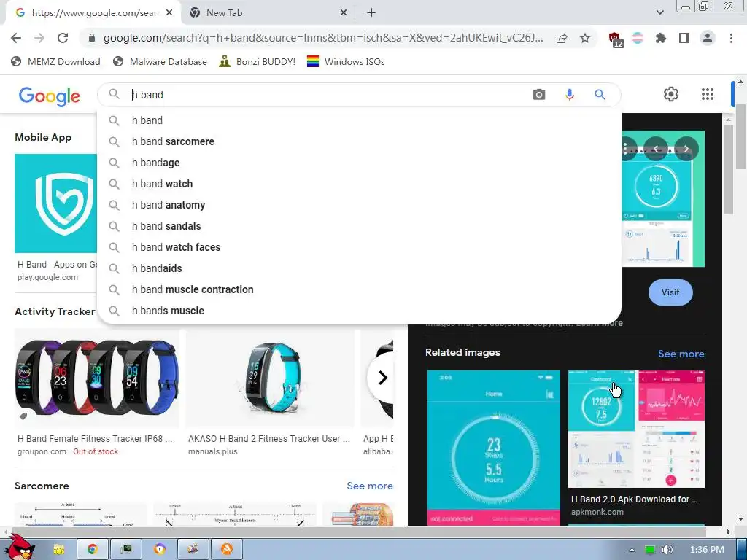Click the volume speaker tray icon

(x=667, y=550)
